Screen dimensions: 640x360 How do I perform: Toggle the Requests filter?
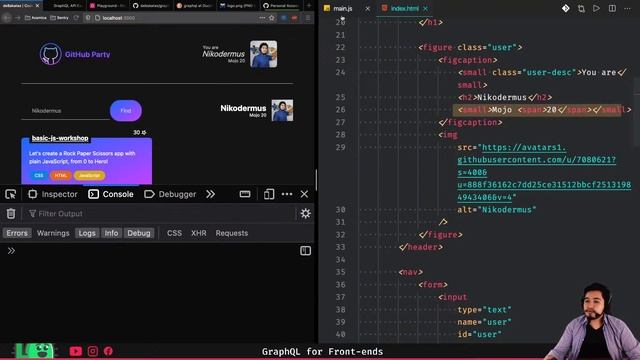pyautogui.click(x=232, y=233)
